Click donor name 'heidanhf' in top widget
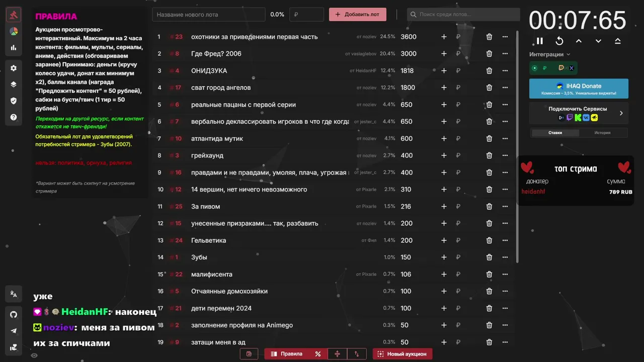 tap(533, 192)
